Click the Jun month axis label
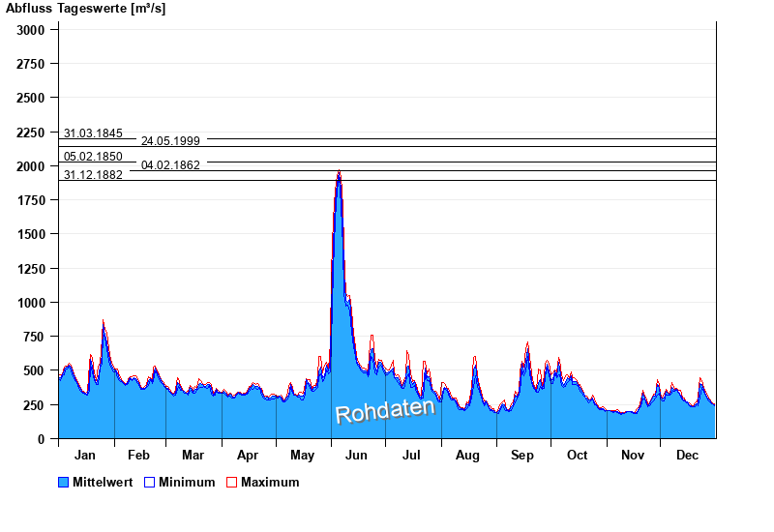This screenshot has height=532, width=774. tap(357, 456)
